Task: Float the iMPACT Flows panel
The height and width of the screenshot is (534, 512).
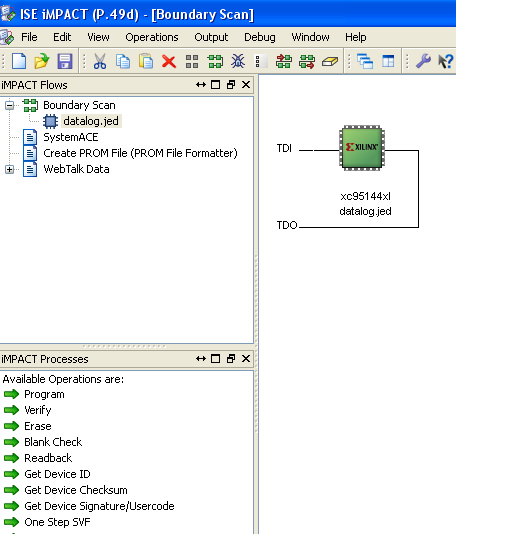Action: click(231, 85)
